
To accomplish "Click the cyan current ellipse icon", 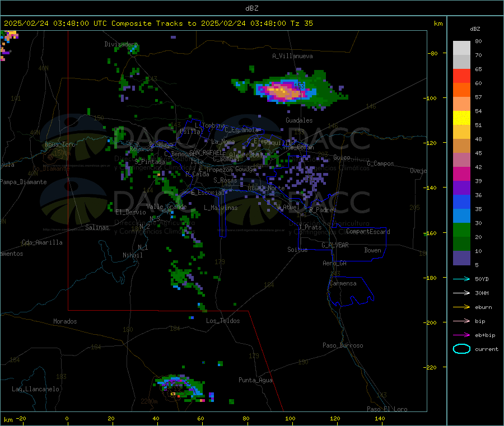I will click(x=461, y=349).
